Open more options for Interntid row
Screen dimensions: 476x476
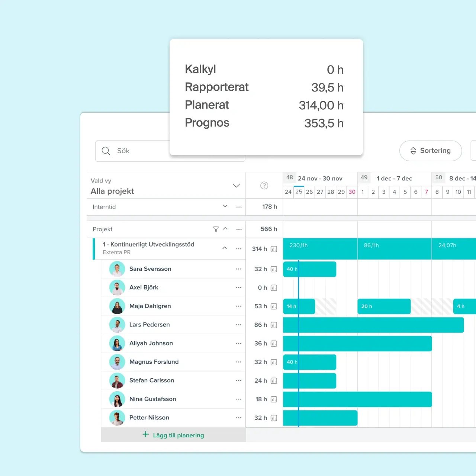point(239,207)
